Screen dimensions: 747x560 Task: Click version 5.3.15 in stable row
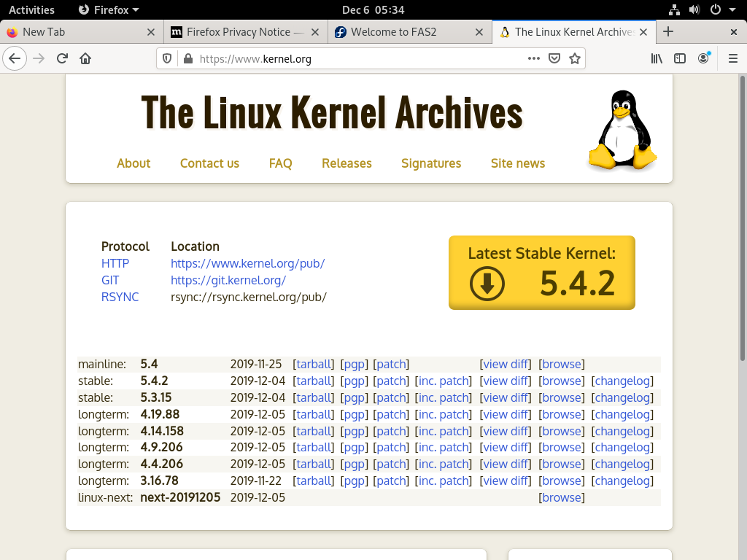156,397
